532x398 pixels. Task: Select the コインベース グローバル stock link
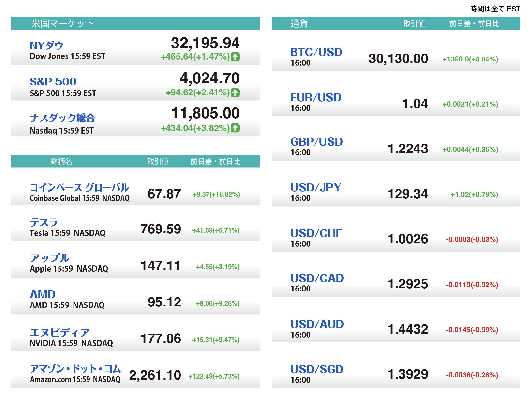79,187
